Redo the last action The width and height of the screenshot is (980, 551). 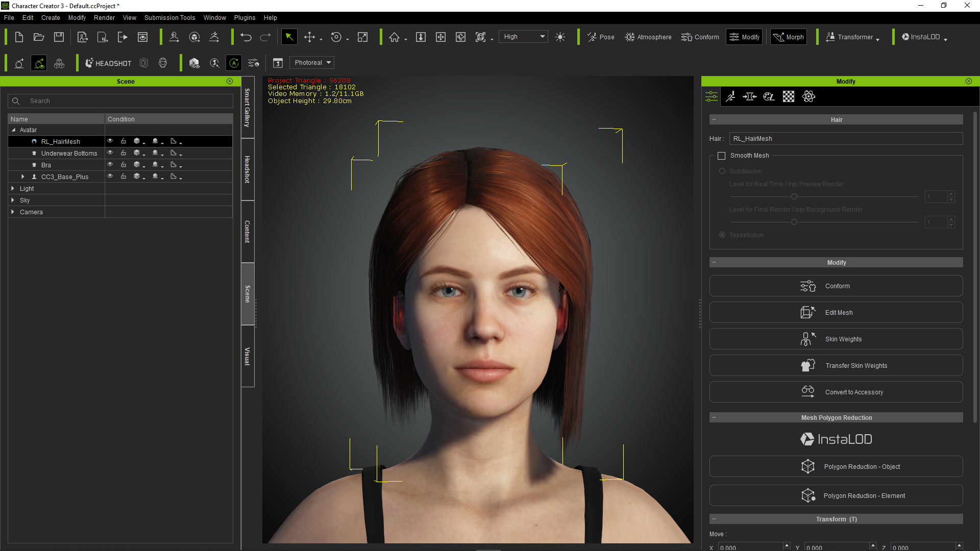click(x=265, y=37)
